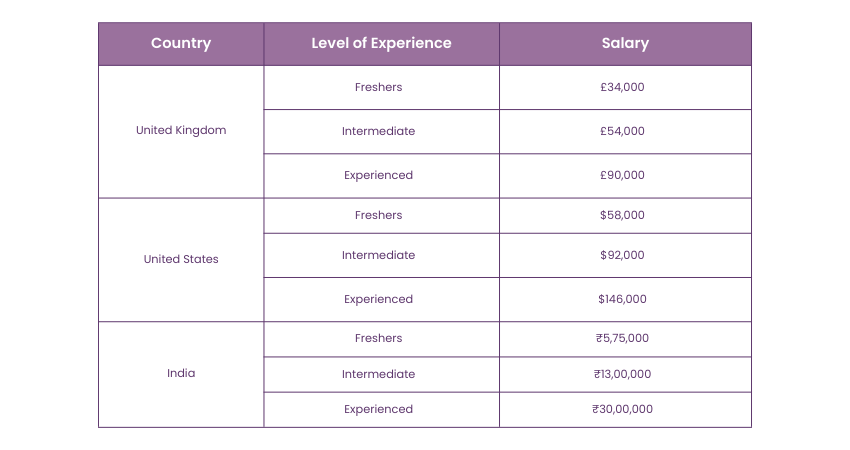
Task: Click the £34,000 salary cell
Action: [x=622, y=87]
